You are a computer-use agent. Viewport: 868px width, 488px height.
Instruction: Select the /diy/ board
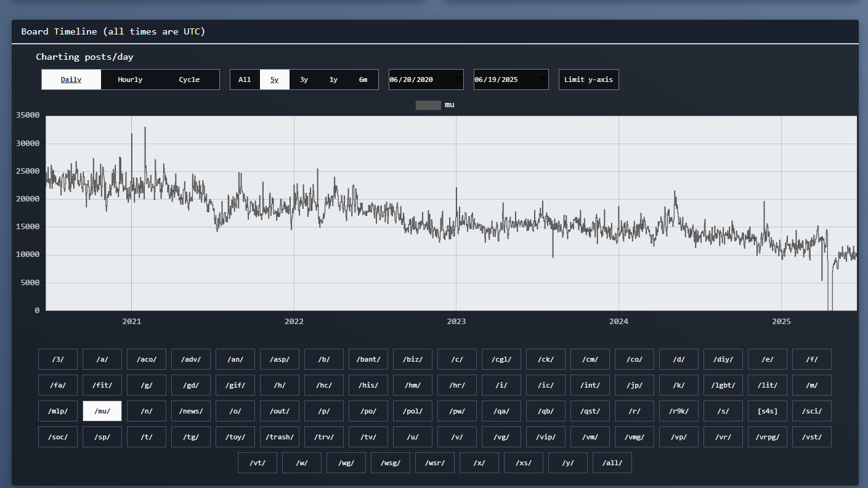723,359
